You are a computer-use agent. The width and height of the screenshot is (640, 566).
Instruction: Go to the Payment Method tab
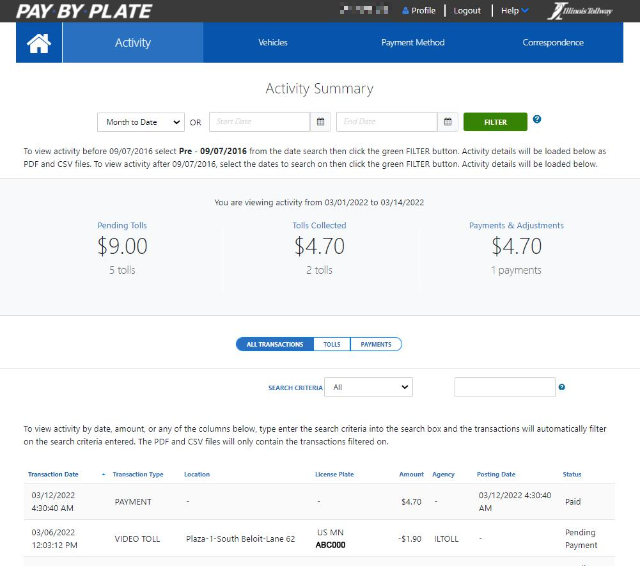pyautogui.click(x=413, y=43)
